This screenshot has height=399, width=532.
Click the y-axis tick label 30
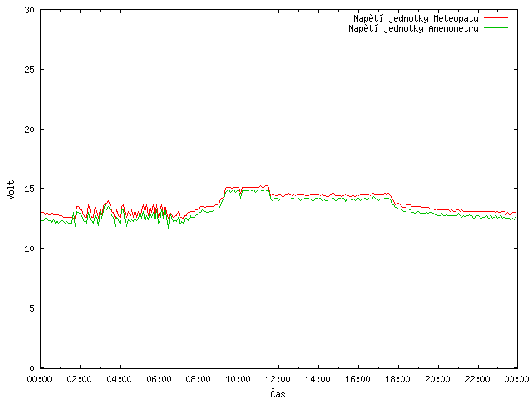point(30,10)
